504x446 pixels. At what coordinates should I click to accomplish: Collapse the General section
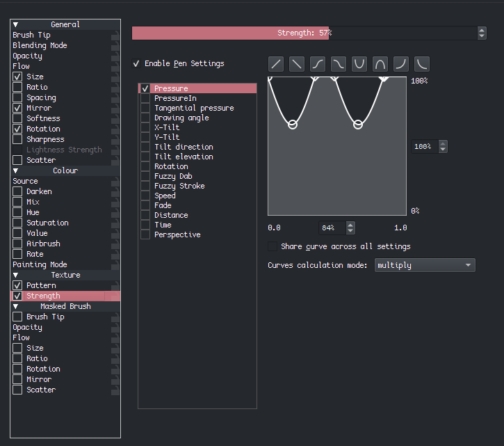15,24
